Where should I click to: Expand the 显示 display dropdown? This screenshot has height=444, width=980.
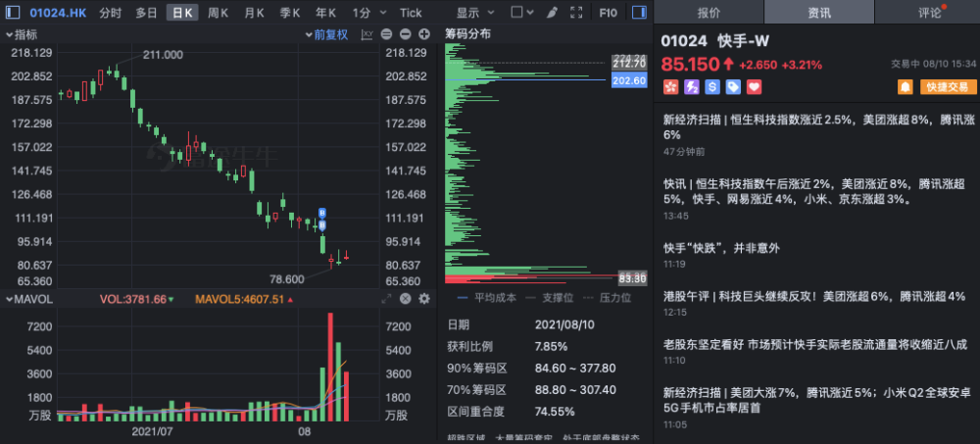475,13
